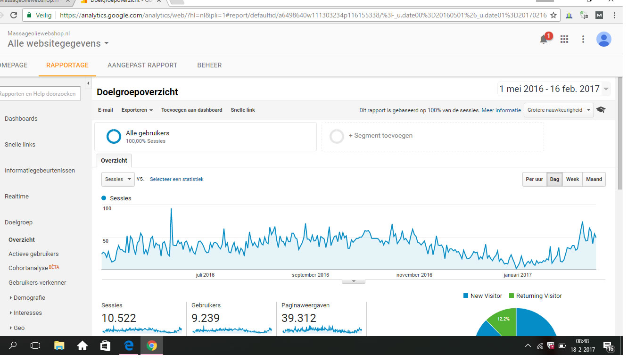Open the Exporteren dropdown
Image resolution: width=644 pixels, height=362 pixels.
137,110
